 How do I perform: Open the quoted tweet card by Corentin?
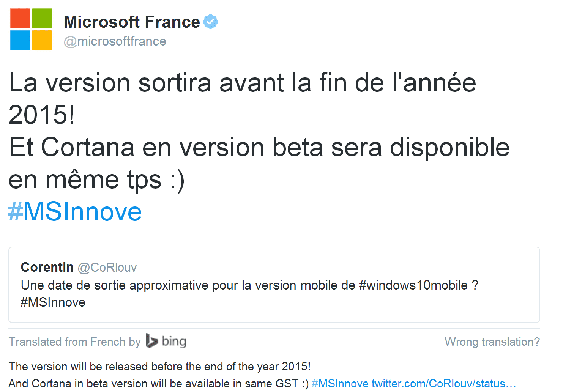(x=274, y=285)
